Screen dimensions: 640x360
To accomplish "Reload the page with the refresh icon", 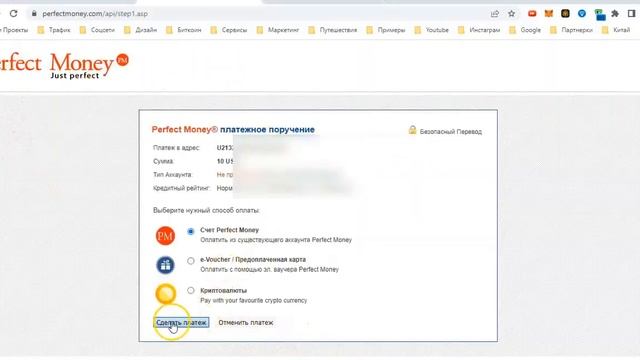I will click(13, 13).
